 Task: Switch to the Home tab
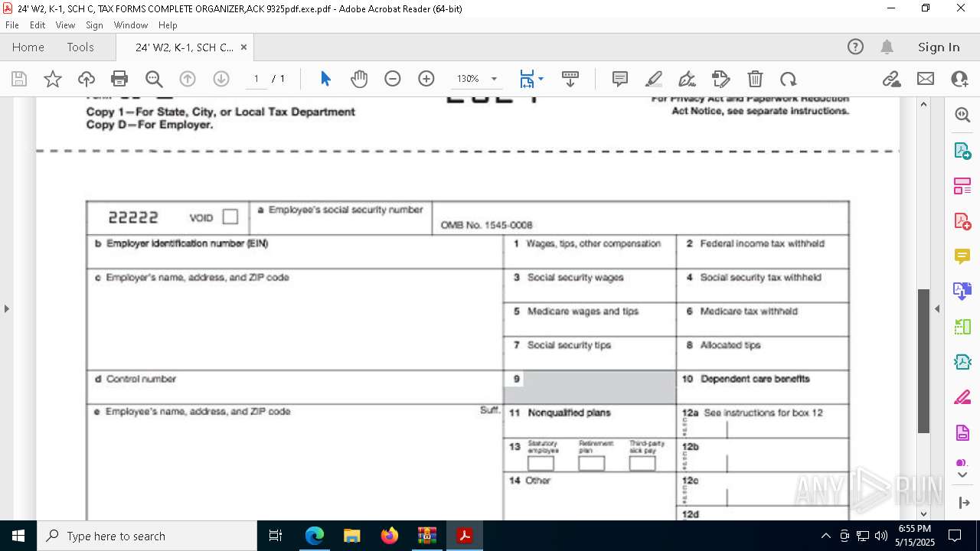click(x=28, y=47)
